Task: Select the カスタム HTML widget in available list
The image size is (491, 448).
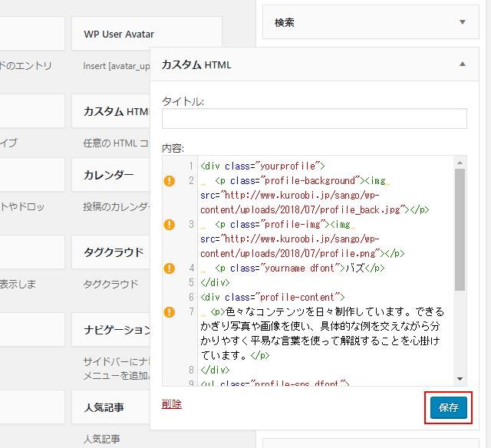Action: (115, 111)
